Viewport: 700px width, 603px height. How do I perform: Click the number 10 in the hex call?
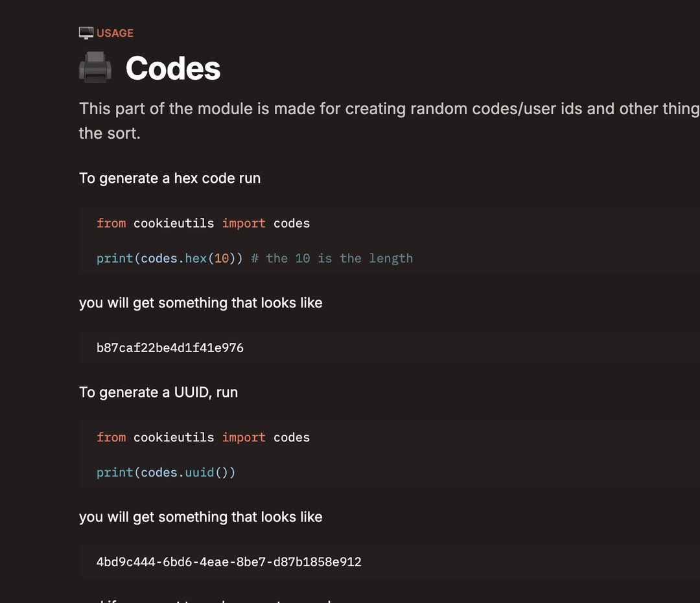coord(222,258)
